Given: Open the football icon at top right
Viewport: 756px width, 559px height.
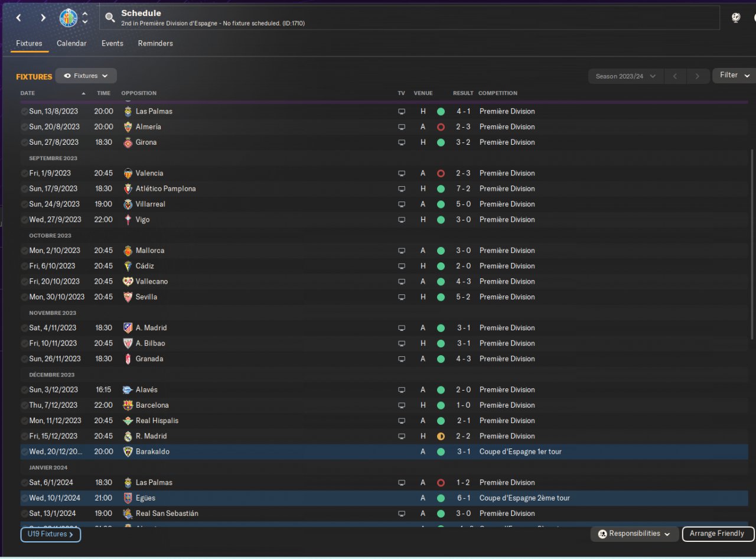Looking at the screenshot, I should point(736,18).
